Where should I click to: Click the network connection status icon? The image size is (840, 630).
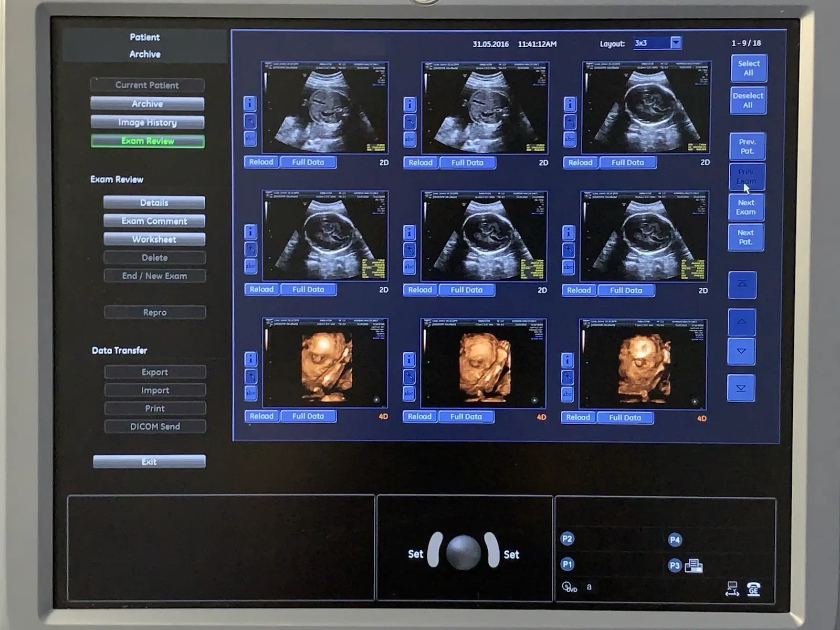[732, 589]
